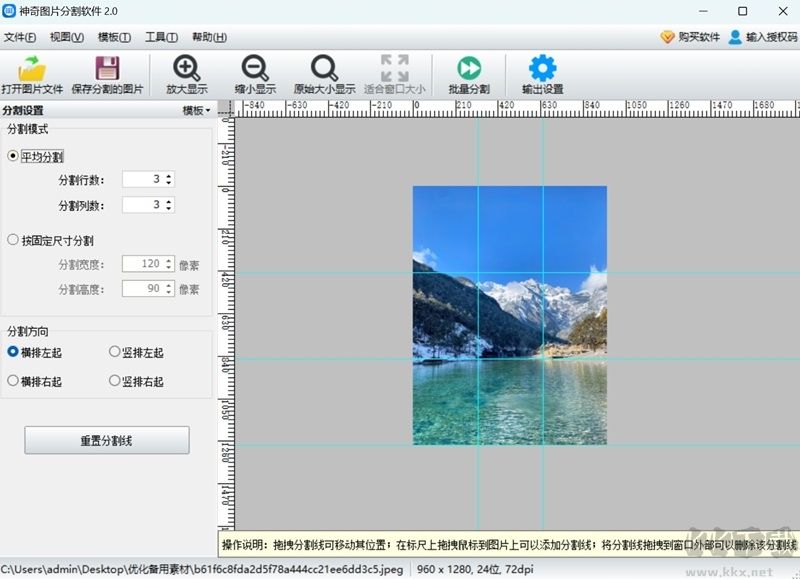Viewport: 800px width, 579px height.
Task: Open the File (文件) menu
Action: pos(19,38)
